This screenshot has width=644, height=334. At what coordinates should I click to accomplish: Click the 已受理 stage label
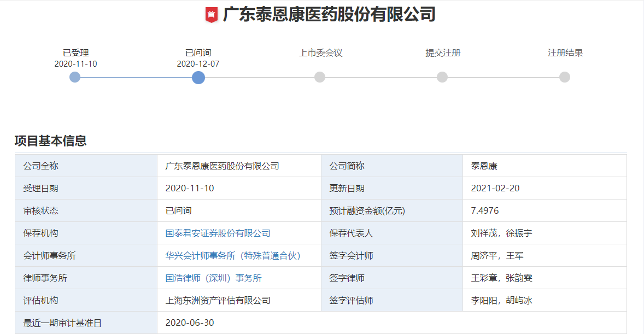tap(75, 53)
